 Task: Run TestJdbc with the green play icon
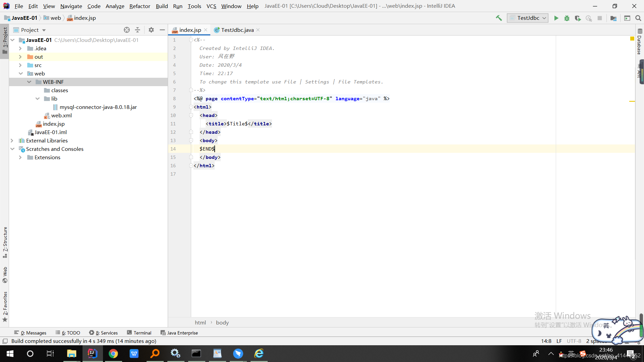tap(556, 18)
